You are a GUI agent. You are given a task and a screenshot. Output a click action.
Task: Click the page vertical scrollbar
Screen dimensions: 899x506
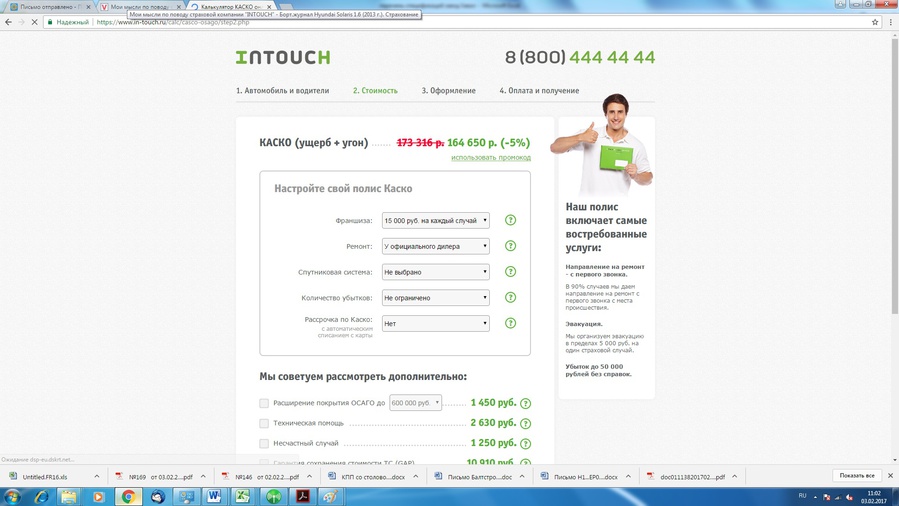894,175
